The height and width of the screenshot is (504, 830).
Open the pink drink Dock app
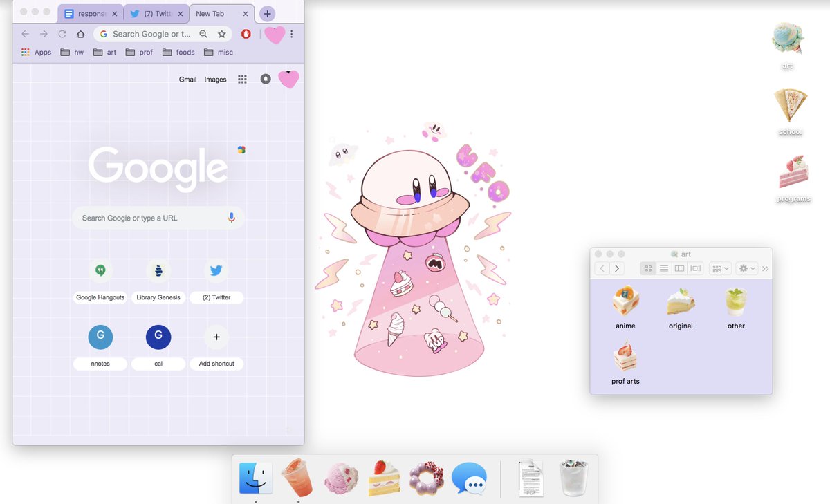tap(298, 478)
